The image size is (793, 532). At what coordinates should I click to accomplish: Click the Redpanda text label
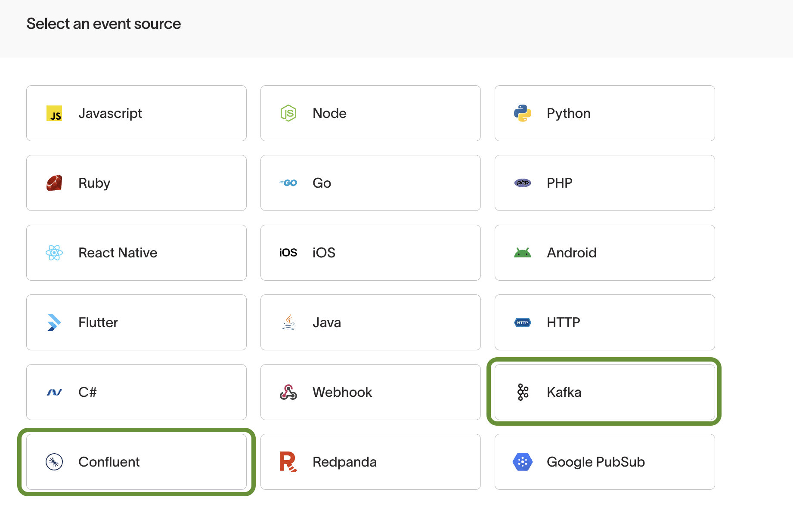click(345, 462)
